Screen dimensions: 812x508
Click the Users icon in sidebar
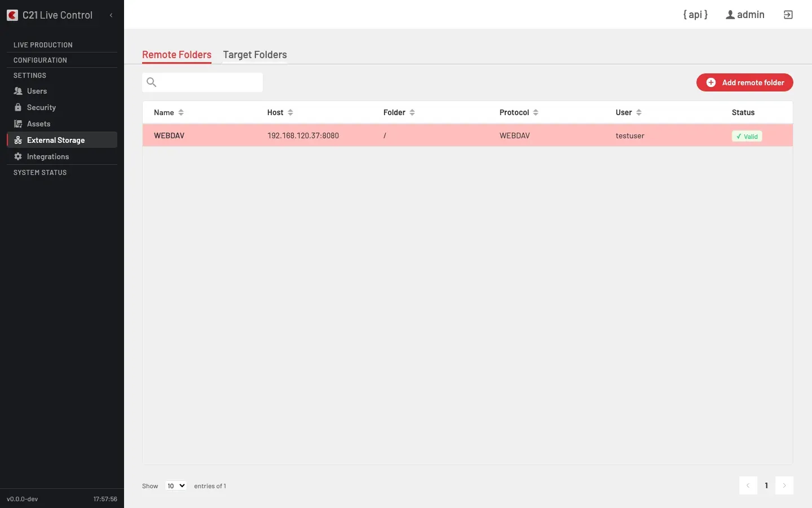point(18,91)
